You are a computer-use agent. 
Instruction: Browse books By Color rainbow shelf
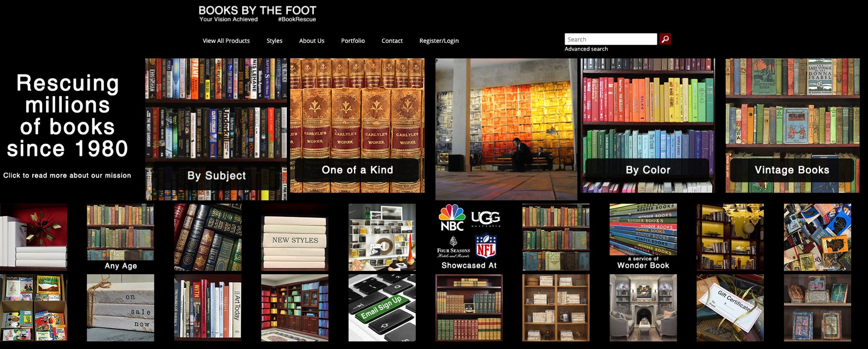[648, 126]
